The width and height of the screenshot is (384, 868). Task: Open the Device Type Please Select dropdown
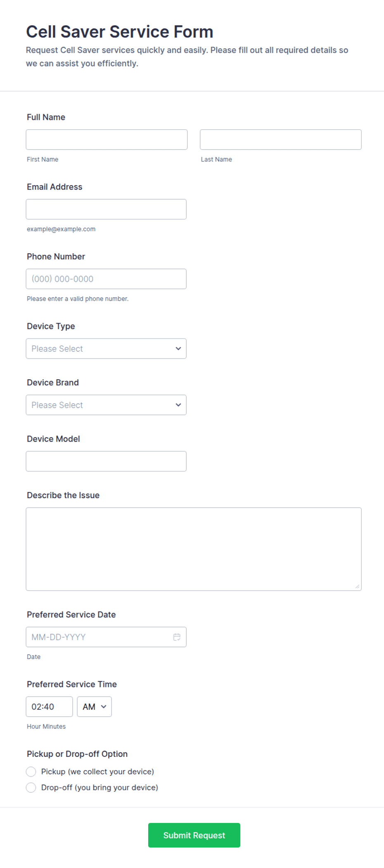pyautogui.click(x=106, y=349)
